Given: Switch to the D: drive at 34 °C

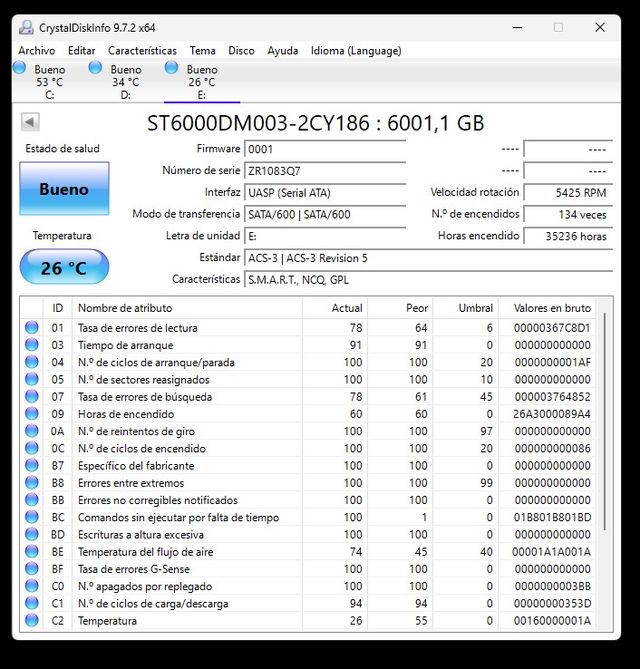Looking at the screenshot, I should tap(126, 81).
